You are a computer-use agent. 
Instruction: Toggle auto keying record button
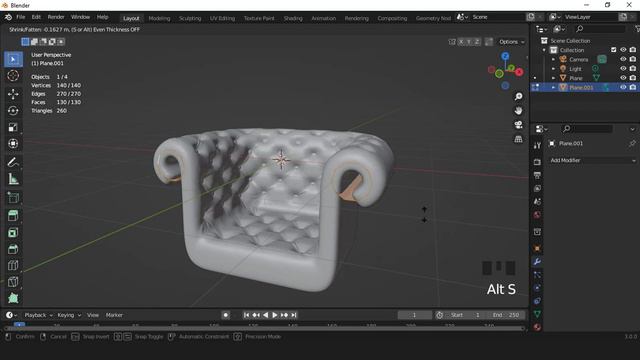[x=225, y=315]
